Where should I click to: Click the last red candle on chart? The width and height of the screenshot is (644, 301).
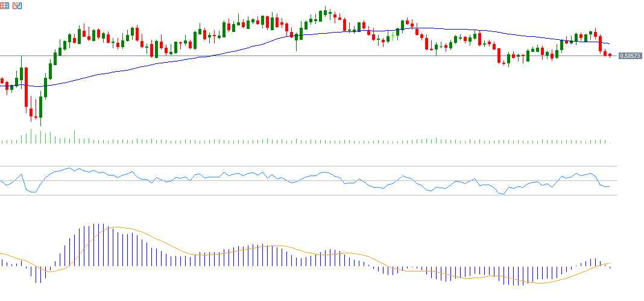[x=610, y=55]
